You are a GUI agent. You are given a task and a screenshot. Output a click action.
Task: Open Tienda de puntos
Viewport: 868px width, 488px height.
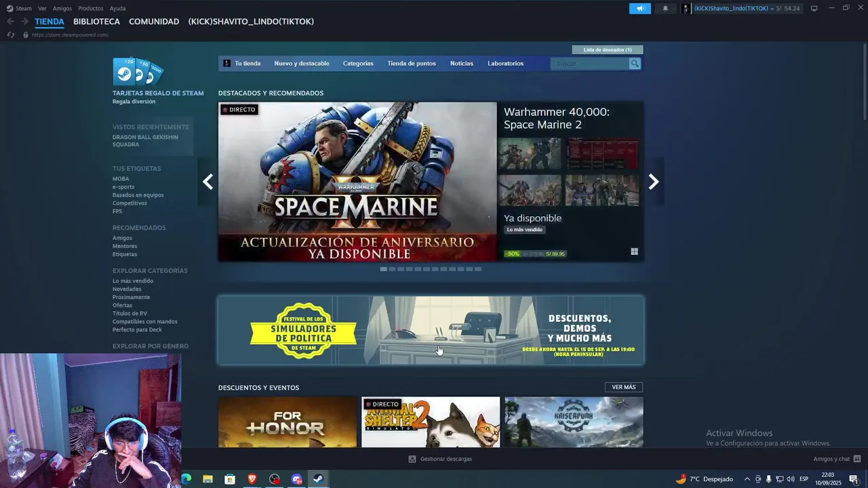[412, 63]
